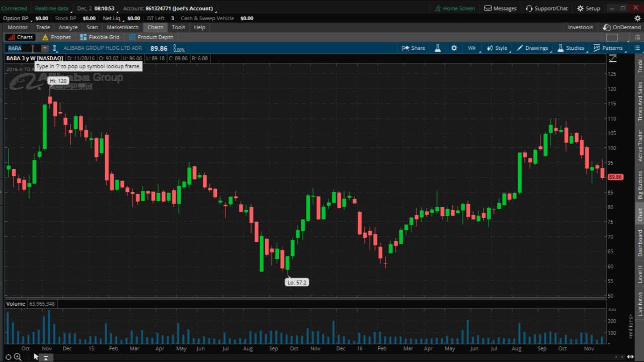Open sub-tab row list menu icon

click(x=637, y=37)
